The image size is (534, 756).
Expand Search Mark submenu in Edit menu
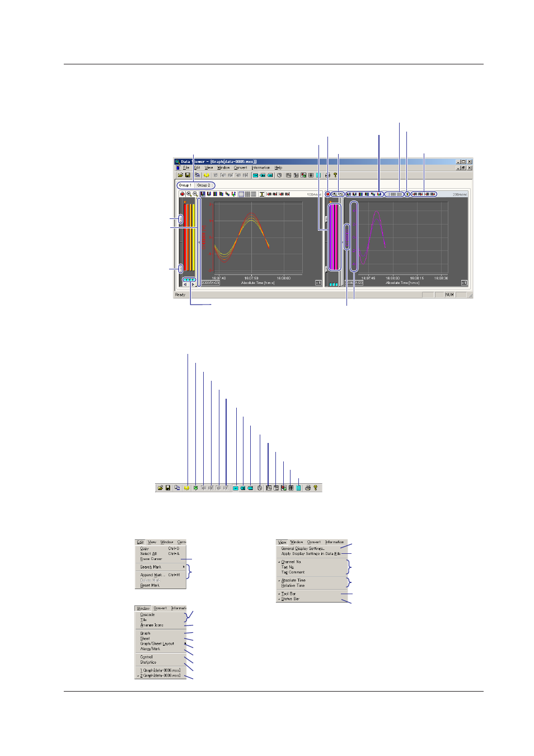coord(161,567)
